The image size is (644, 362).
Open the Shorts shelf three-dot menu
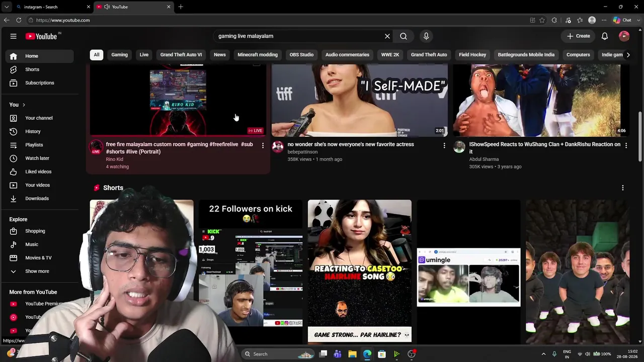(x=623, y=188)
